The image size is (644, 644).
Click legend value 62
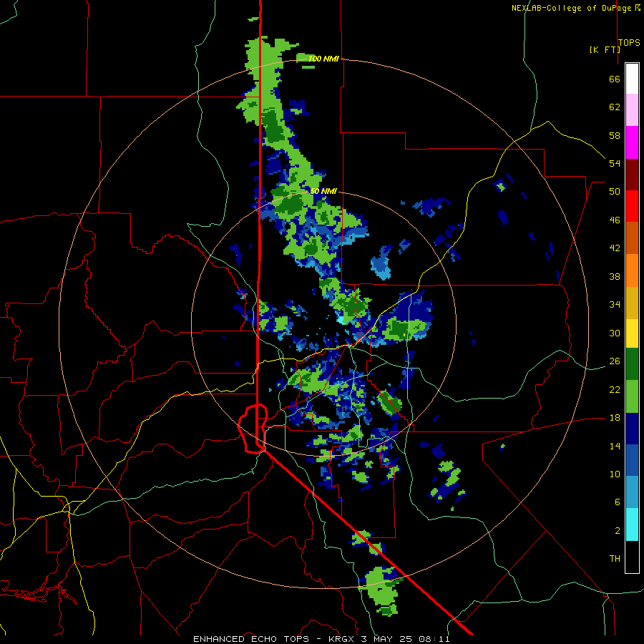615,107
